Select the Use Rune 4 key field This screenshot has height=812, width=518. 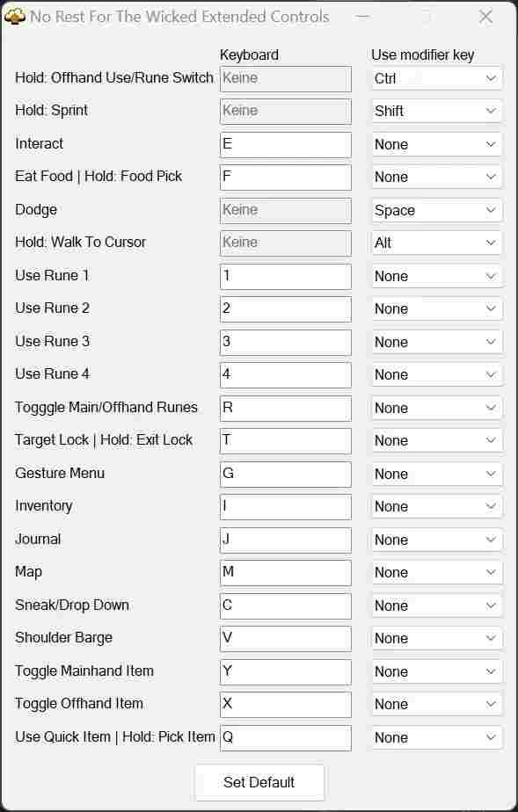coord(286,375)
